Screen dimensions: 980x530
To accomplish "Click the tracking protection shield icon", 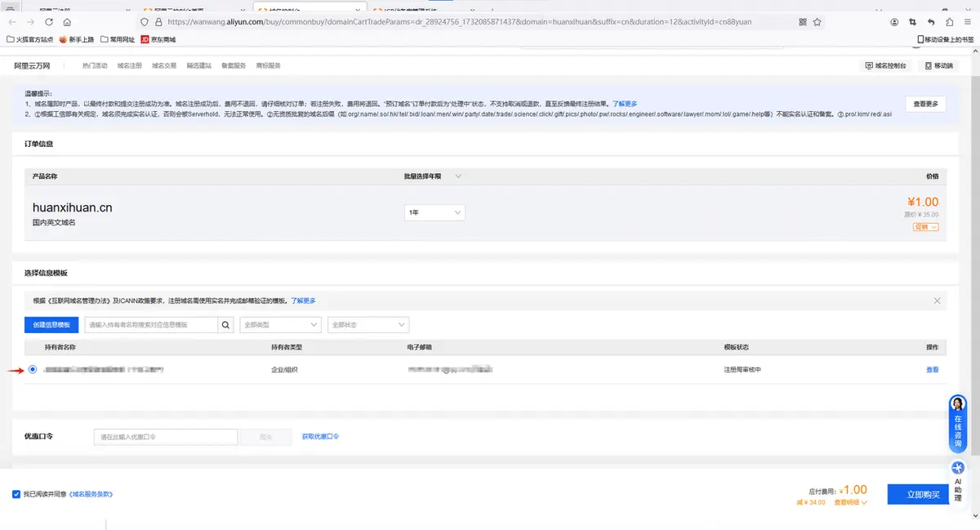I will (145, 22).
